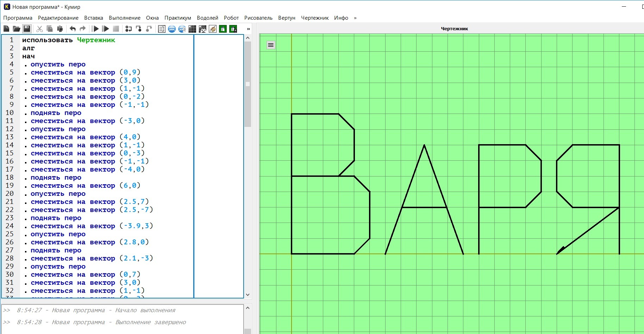This screenshot has height=334, width=644.
Task: Open the Чертежник hamburger menu button
Action: pos(271,45)
